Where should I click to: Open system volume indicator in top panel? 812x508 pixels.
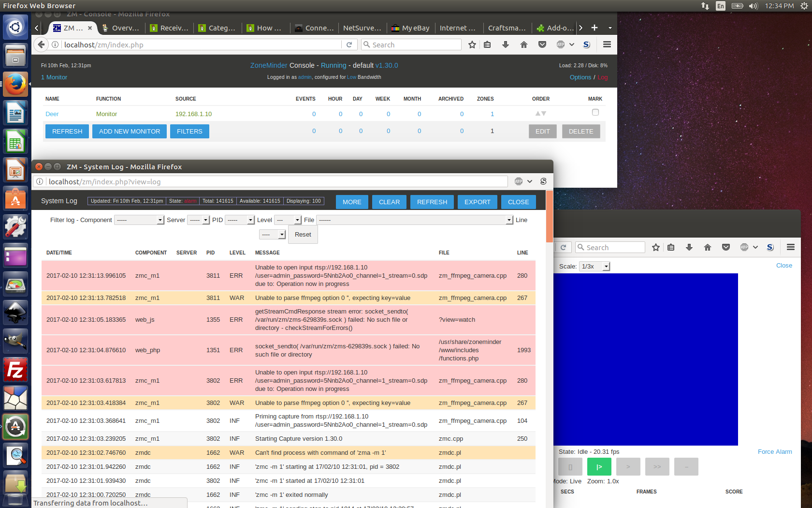click(x=753, y=6)
